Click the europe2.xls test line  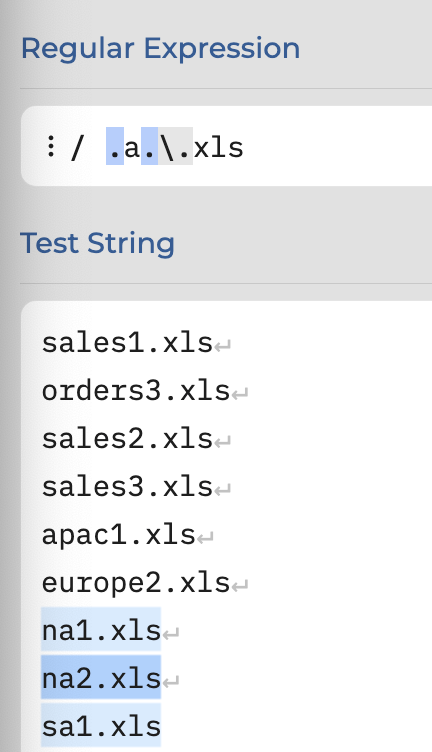(136, 583)
